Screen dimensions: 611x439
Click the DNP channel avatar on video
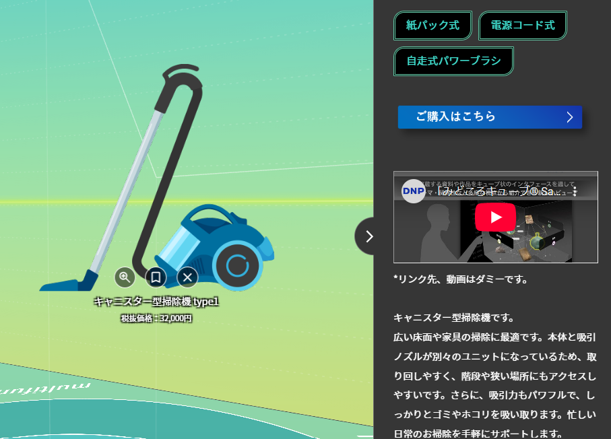pos(413,191)
